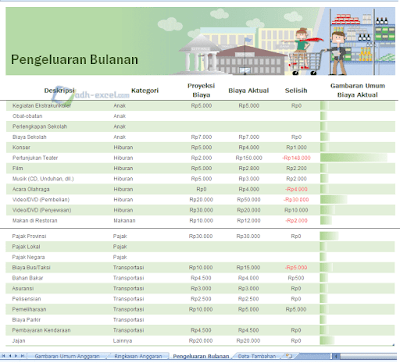Select the Kegiatan Ekstrakurikuler cell

click(x=42, y=106)
